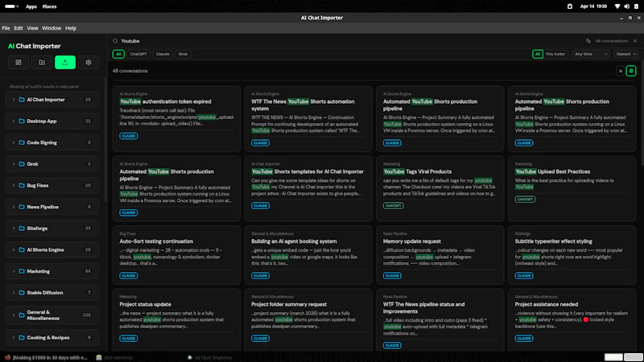The image size is (644, 362).
Task: Click the Apr 14 19:30 clock
Action: (593, 6)
